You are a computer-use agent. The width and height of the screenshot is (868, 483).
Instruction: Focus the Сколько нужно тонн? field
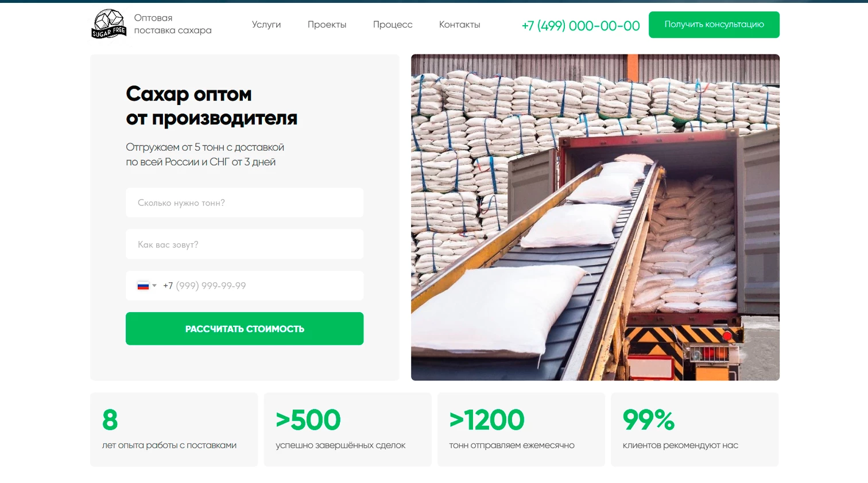tap(245, 202)
